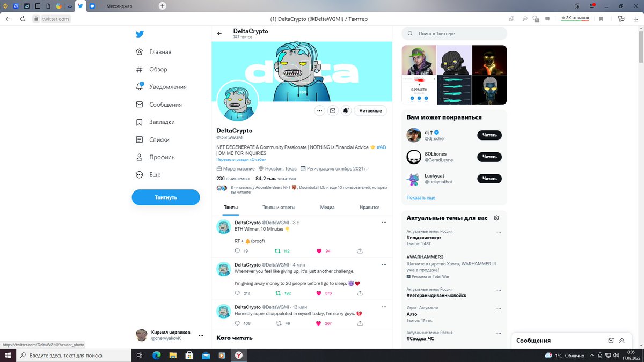Open more options for ETH Winner tweet
The width and height of the screenshot is (644, 362).
[x=384, y=222]
